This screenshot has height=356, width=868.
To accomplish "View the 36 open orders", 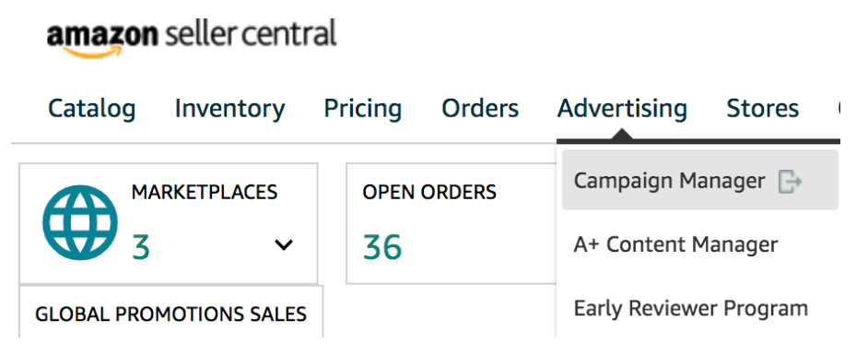I will [x=382, y=247].
